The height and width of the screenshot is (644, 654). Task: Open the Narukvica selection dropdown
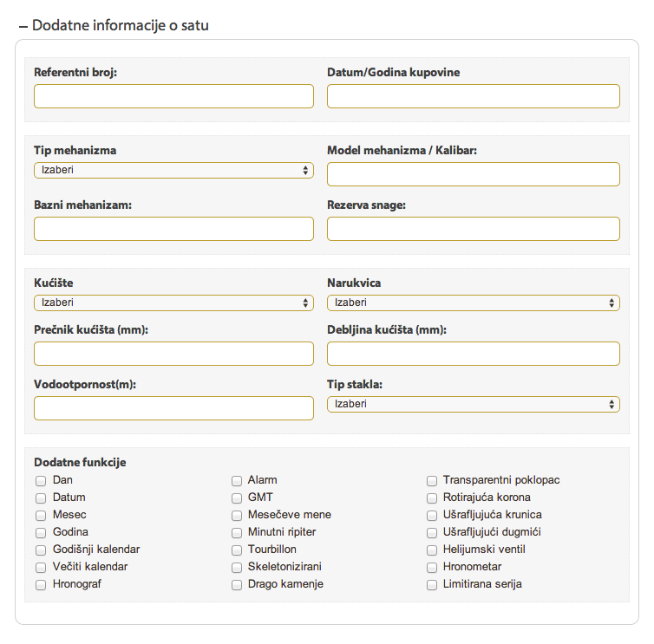coord(473,302)
